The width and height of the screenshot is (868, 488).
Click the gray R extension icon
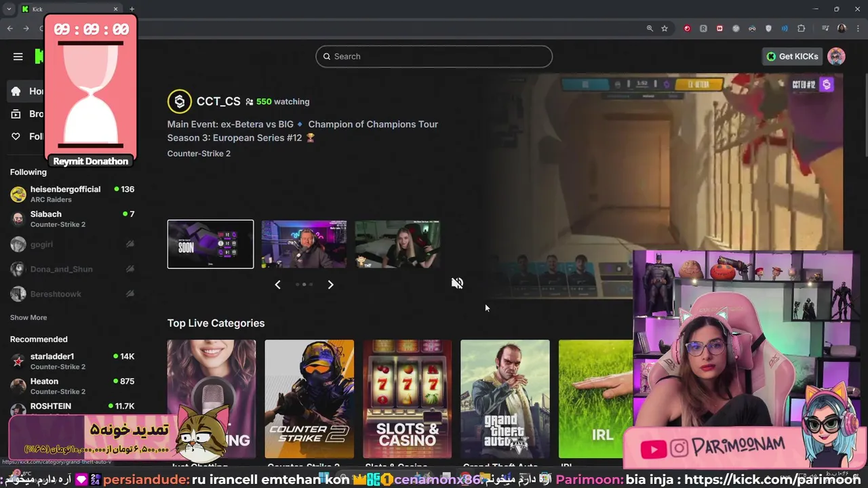tap(703, 28)
